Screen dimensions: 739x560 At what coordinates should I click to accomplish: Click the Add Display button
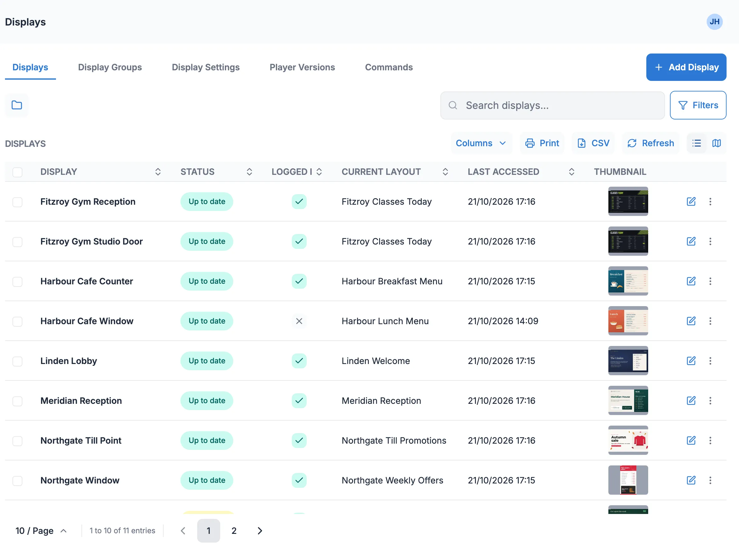coord(686,67)
